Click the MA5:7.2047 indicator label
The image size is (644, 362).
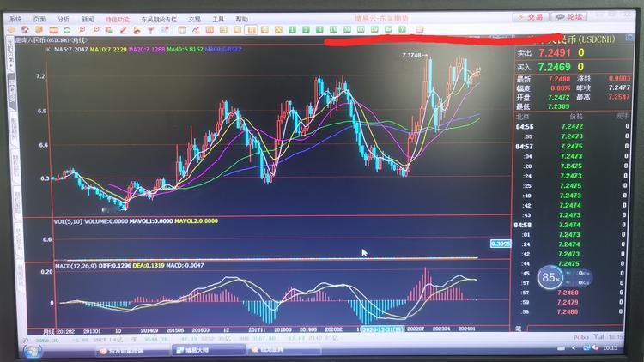tap(71, 49)
